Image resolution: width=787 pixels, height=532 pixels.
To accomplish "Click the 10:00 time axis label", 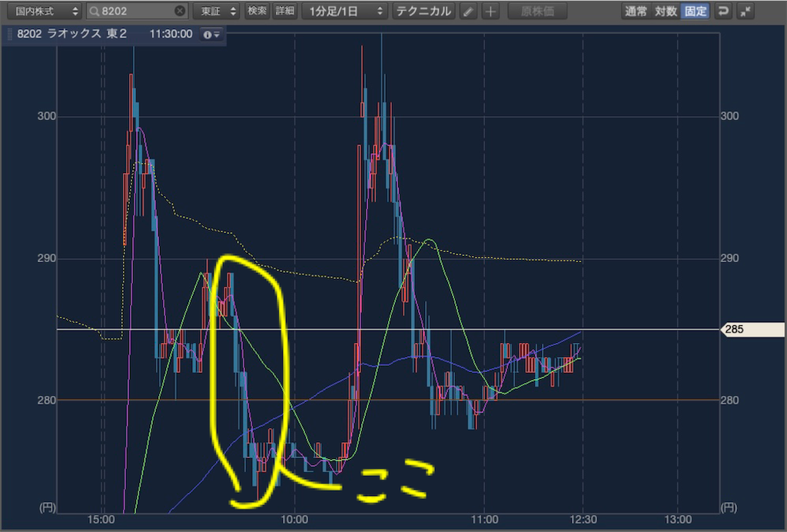I will pyautogui.click(x=294, y=520).
